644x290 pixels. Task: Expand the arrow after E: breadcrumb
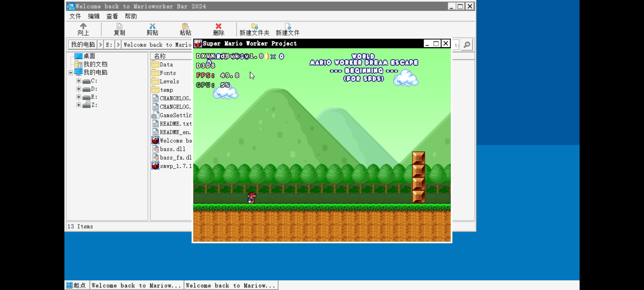118,45
